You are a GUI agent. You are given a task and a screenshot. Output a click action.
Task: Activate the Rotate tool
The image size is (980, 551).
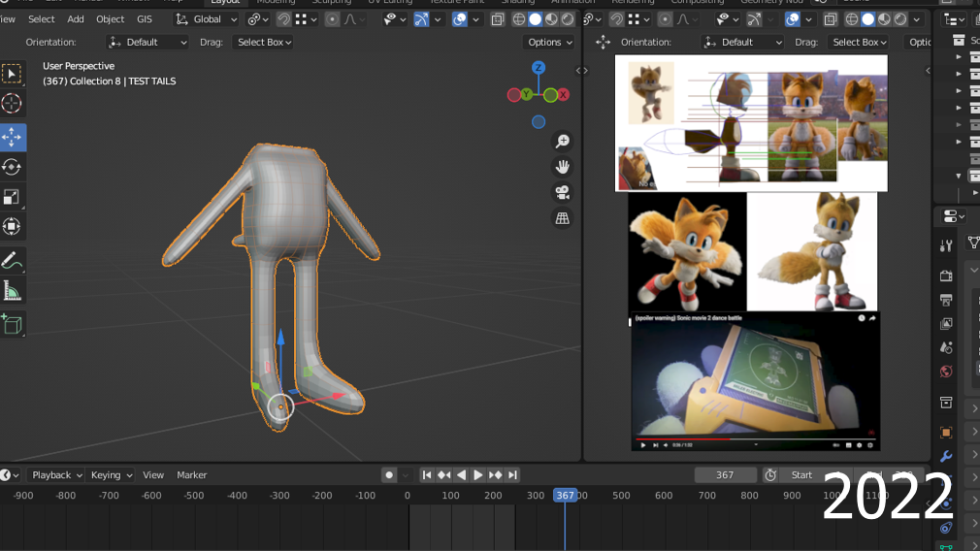[12, 167]
